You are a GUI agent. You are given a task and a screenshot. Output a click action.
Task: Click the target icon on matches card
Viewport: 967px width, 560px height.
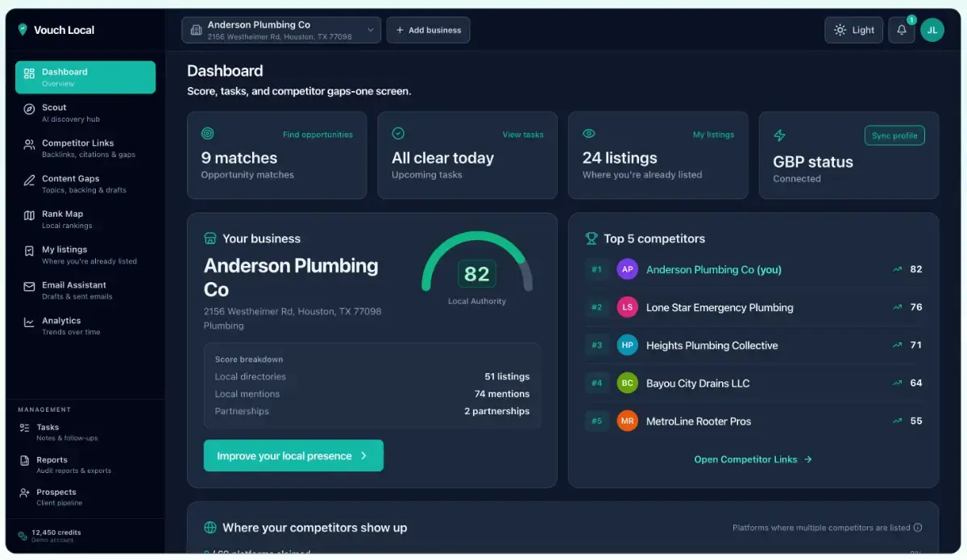(207, 134)
